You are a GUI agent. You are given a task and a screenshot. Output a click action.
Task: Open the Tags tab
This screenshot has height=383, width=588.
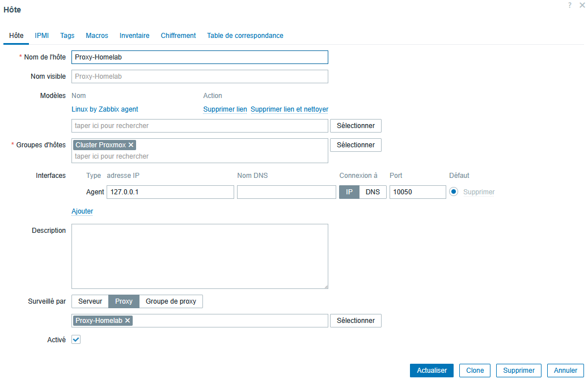coord(67,35)
